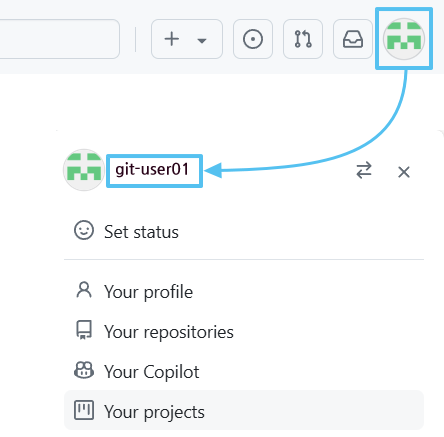
Task: Open Your repositories menu item
Action: [244, 331]
